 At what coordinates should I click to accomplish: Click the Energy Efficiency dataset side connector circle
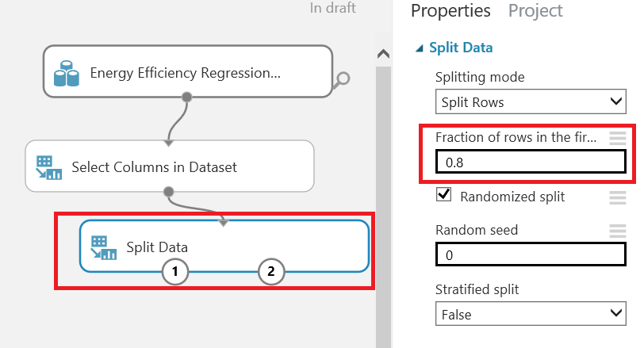[343, 78]
